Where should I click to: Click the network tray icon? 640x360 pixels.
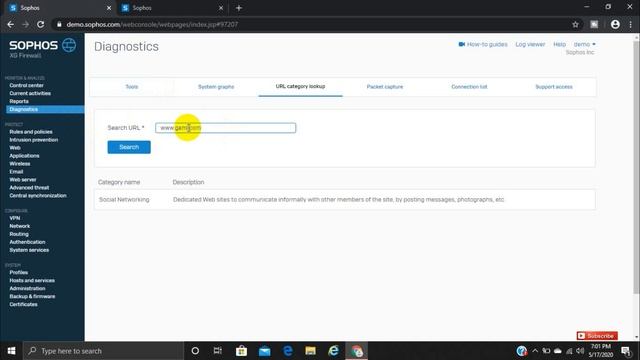tap(569, 351)
